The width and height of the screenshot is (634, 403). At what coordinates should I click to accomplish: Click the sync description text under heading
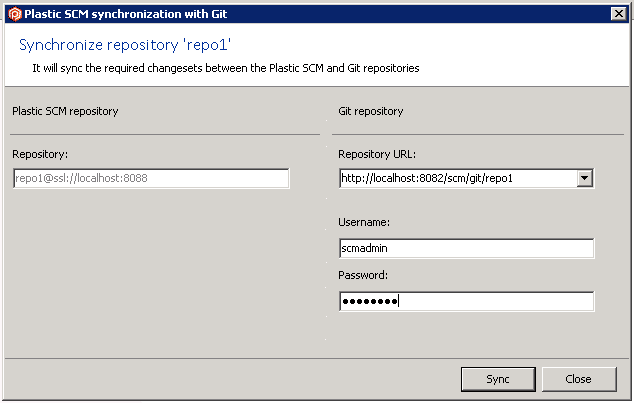click(x=225, y=68)
